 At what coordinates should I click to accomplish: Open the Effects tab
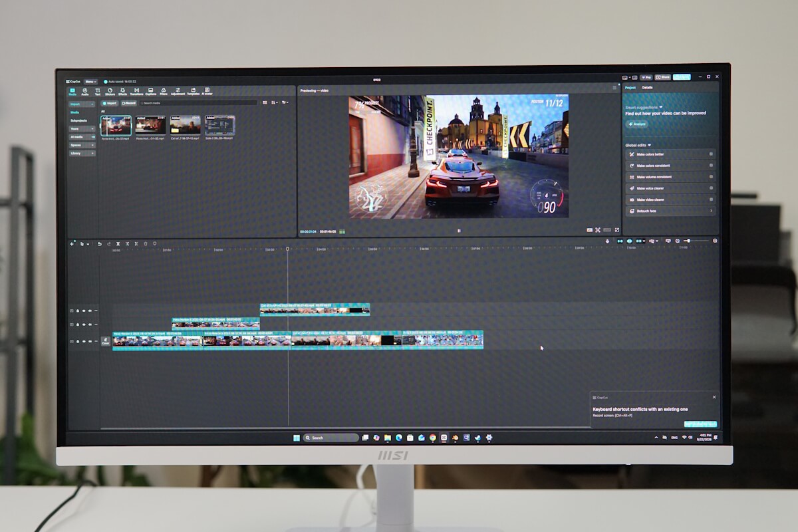point(122,92)
